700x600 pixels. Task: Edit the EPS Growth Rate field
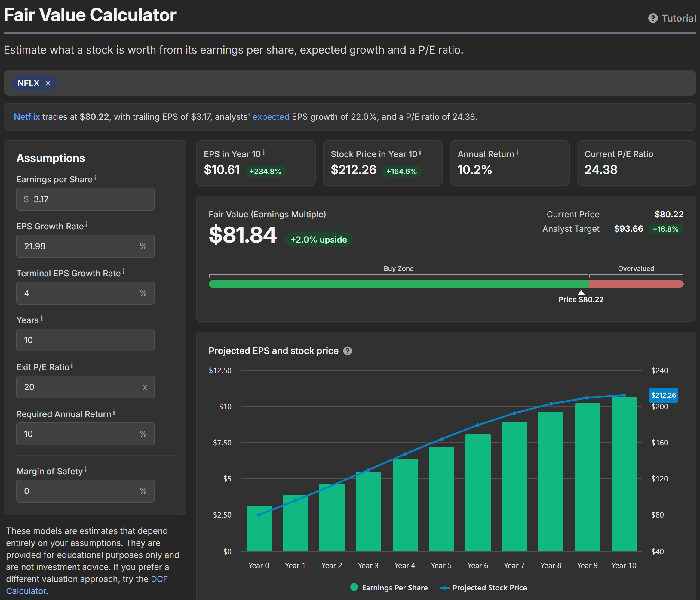[85, 246]
